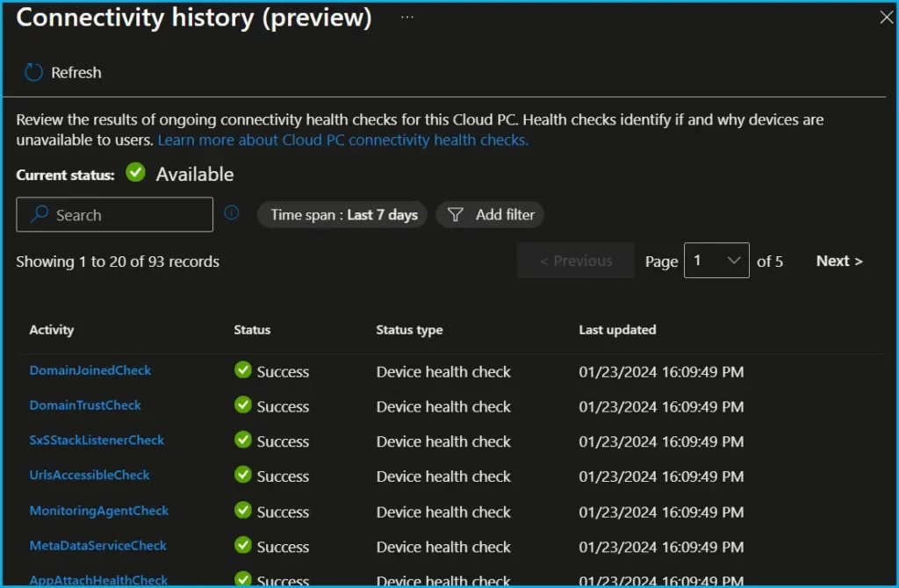Click the Refresh text label

click(x=76, y=73)
